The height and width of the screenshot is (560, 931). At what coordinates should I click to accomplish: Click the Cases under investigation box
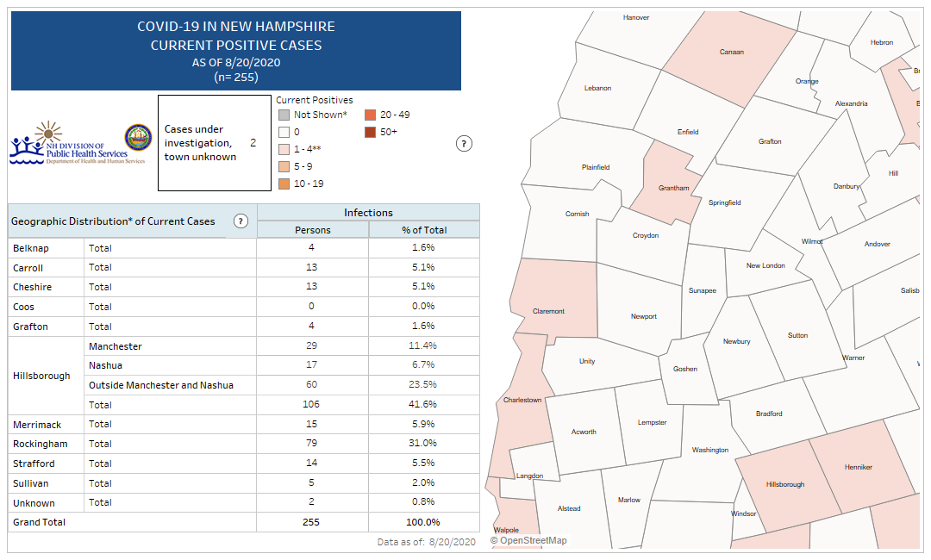(x=215, y=143)
